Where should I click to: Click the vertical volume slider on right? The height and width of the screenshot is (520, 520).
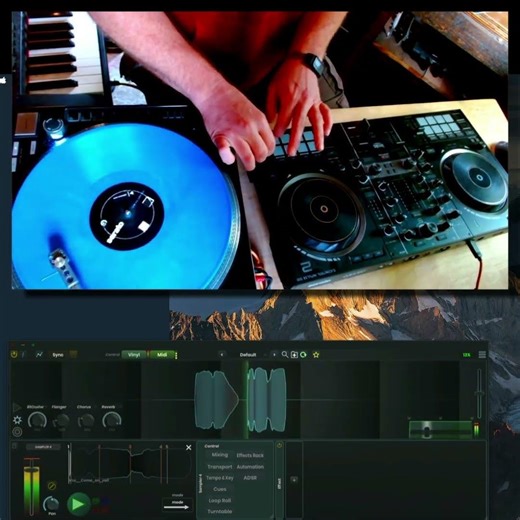tap(479, 394)
